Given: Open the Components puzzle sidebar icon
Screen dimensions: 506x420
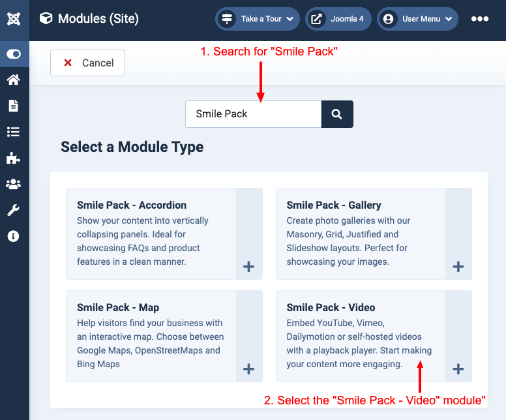Looking at the screenshot, I should (x=14, y=158).
